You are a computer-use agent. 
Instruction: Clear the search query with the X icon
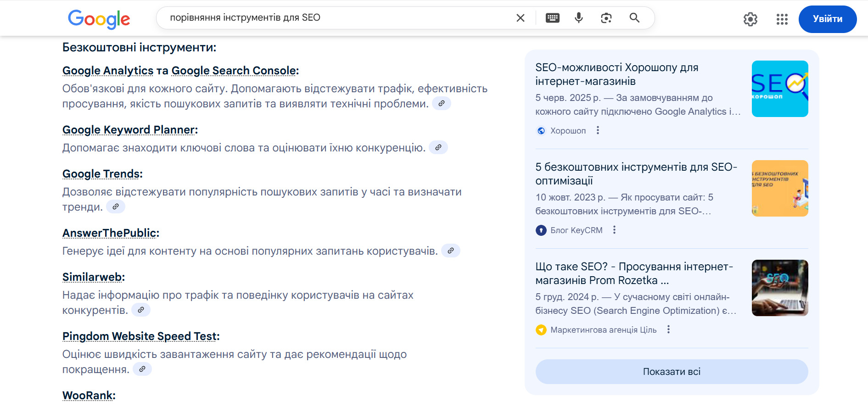(x=521, y=18)
